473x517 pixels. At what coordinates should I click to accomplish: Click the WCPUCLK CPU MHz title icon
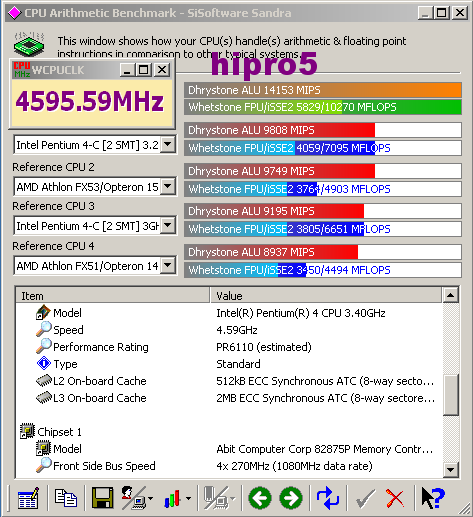click(x=22, y=69)
